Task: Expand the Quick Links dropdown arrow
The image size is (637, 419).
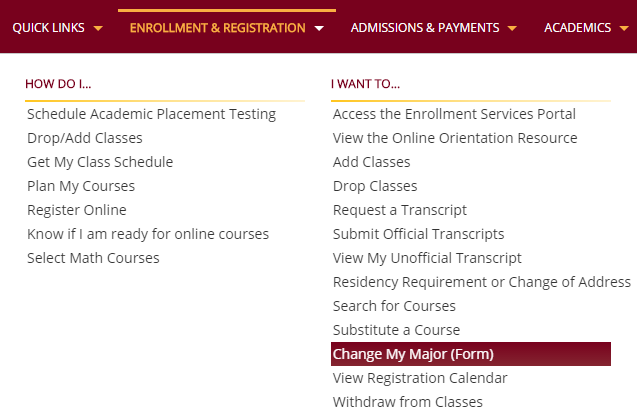Action: pyautogui.click(x=98, y=28)
